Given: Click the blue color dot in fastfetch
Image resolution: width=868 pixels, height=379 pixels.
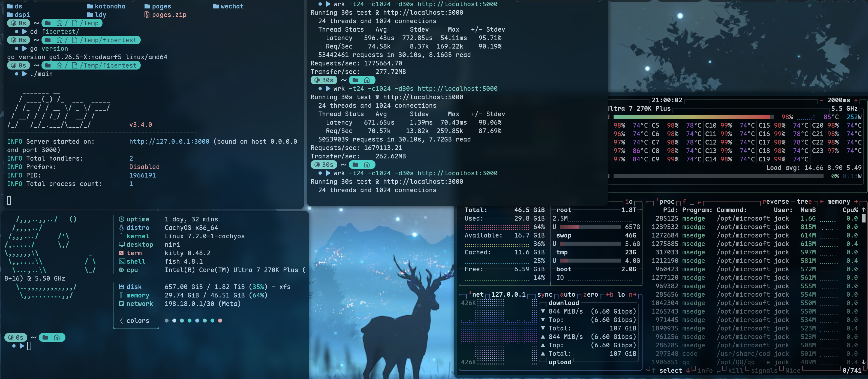Looking at the screenshot, I should 197,321.
